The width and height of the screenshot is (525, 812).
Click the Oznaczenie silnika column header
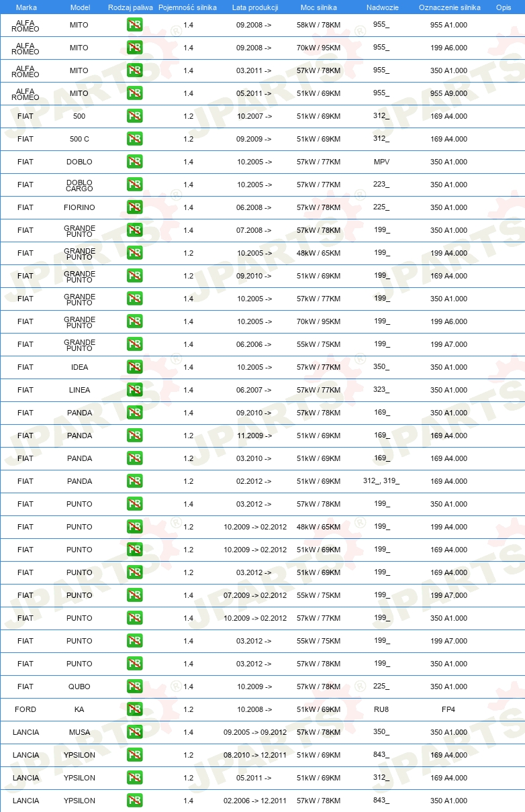[449, 7]
